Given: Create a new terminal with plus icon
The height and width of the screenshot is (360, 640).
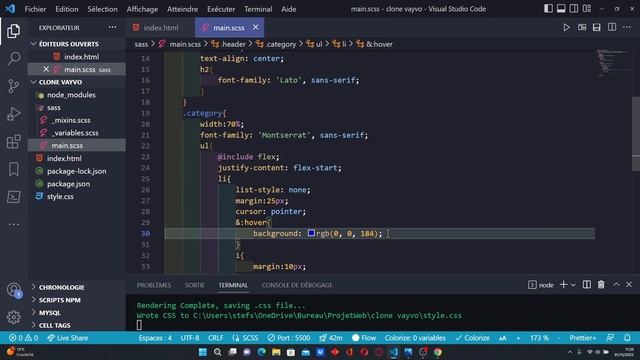Looking at the screenshot, I should 563,284.
